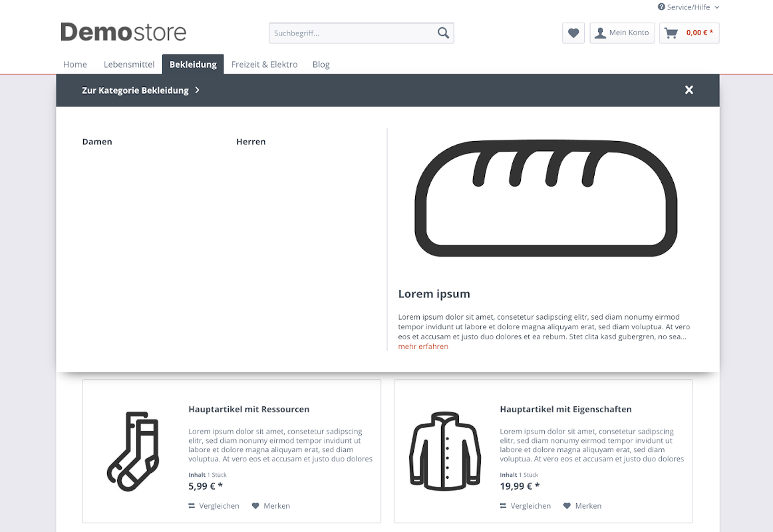Click Merken heart for Hauptartikel mit Ressourcen
773x532 pixels.
255,506
